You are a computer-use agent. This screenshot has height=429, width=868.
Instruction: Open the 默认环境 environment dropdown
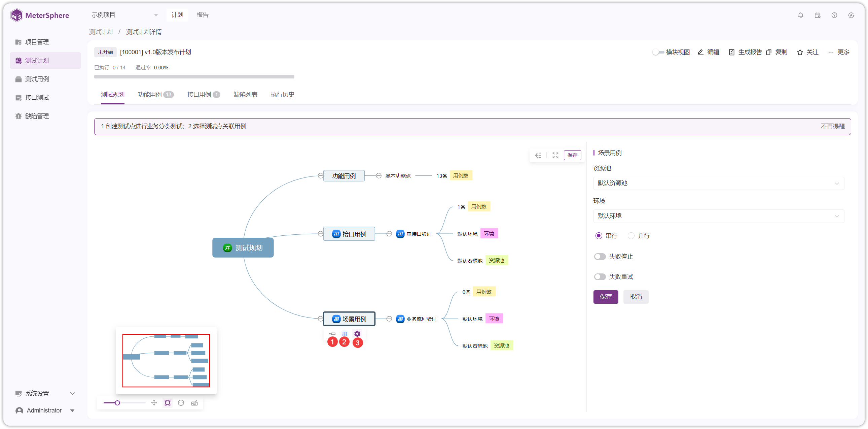click(718, 216)
